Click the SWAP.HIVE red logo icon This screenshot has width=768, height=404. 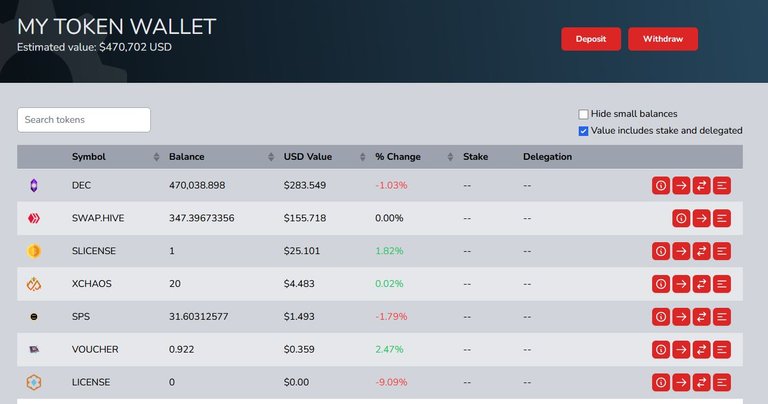[34, 218]
